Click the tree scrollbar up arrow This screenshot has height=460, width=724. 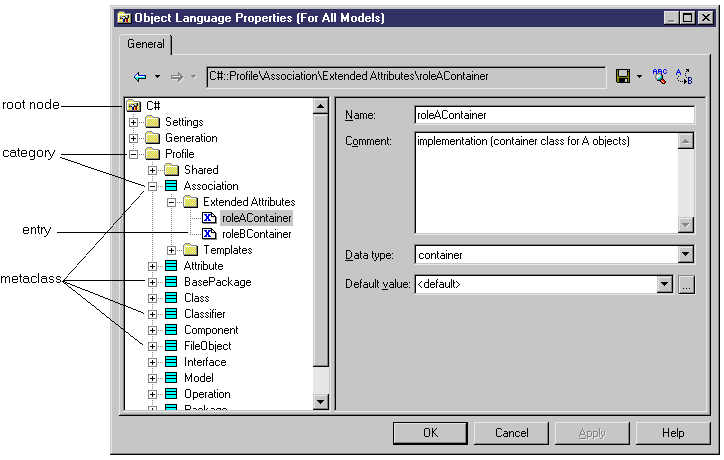[x=320, y=106]
